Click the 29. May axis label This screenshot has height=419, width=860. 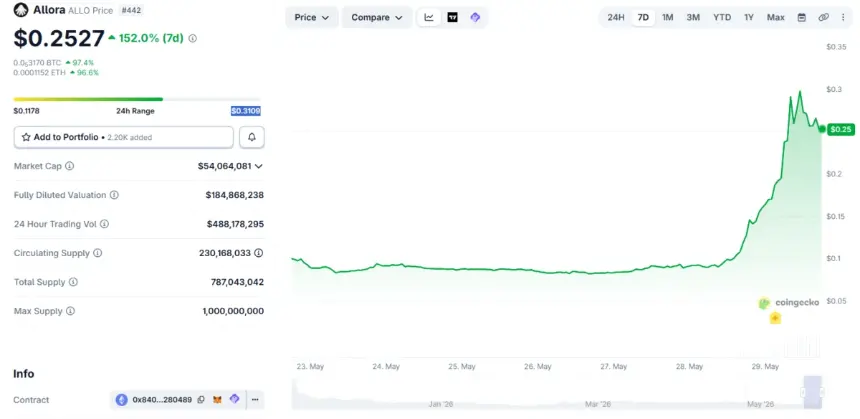[x=765, y=366]
